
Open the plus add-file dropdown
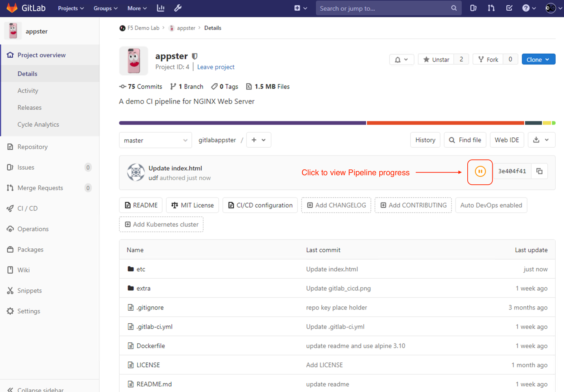pyautogui.click(x=259, y=140)
